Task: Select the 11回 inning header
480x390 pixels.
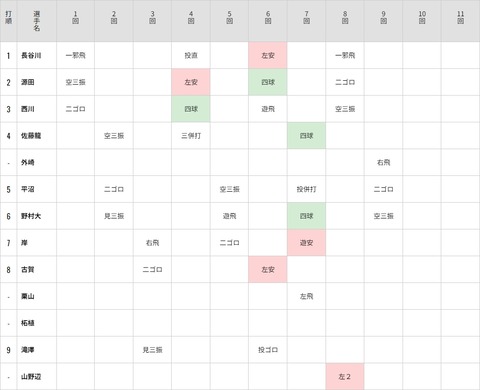Action: (x=460, y=17)
